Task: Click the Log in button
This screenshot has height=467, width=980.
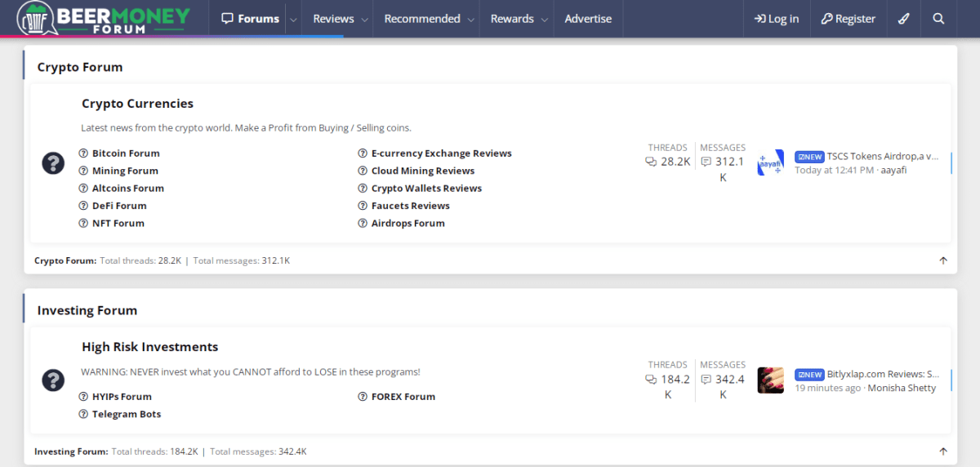Action: point(776,19)
